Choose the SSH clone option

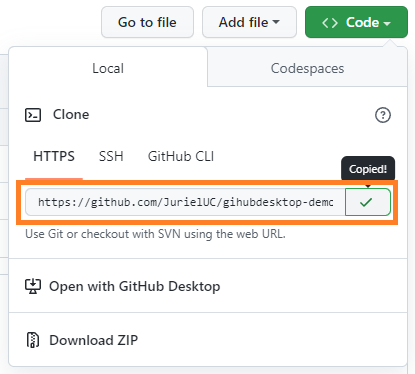(111, 156)
